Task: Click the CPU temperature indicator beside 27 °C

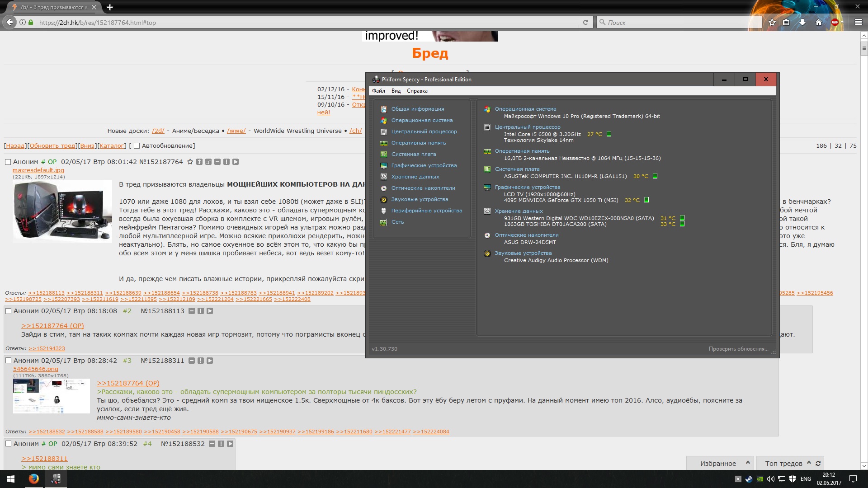Action: pyautogui.click(x=609, y=134)
